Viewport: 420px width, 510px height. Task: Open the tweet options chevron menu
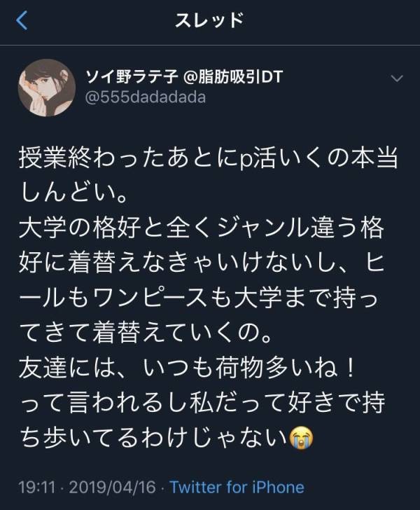pos(397,78)
